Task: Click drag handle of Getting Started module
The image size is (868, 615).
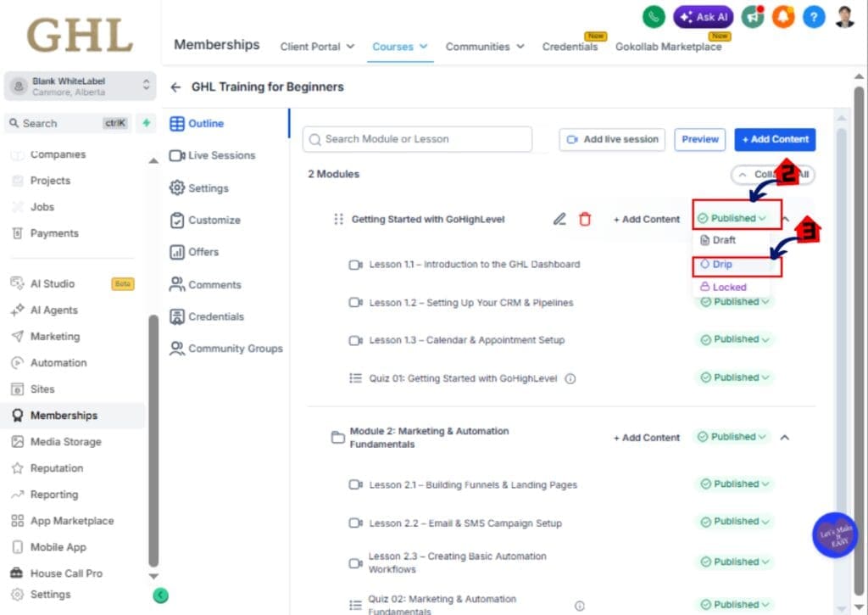Action: click(x=338, y=220)
